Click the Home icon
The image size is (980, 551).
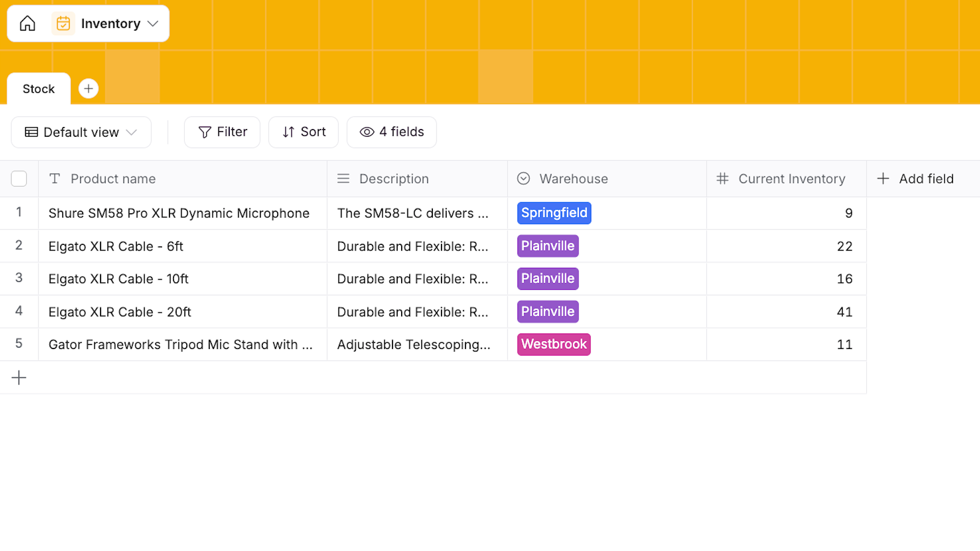click(x=27, y=23)
